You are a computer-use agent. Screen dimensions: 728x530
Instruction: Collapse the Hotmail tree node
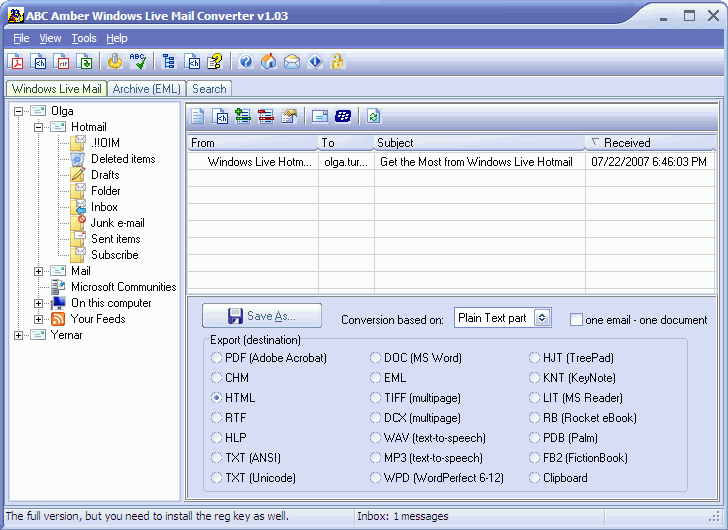[39, 127]
